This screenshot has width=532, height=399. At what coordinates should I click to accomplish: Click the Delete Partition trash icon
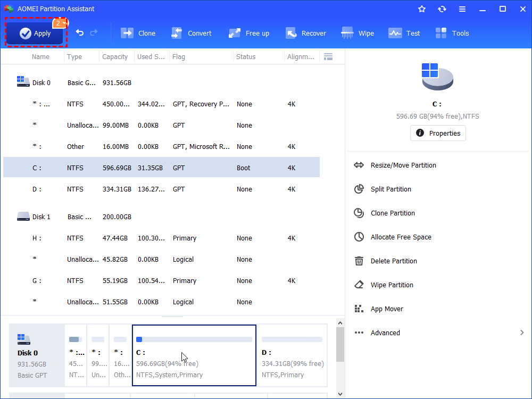359,261
